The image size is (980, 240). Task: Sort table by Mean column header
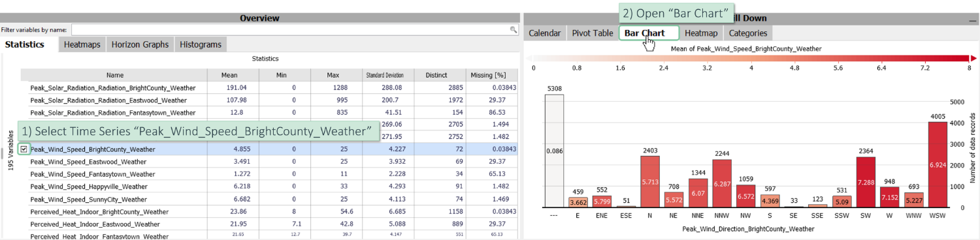click(233, 75)
